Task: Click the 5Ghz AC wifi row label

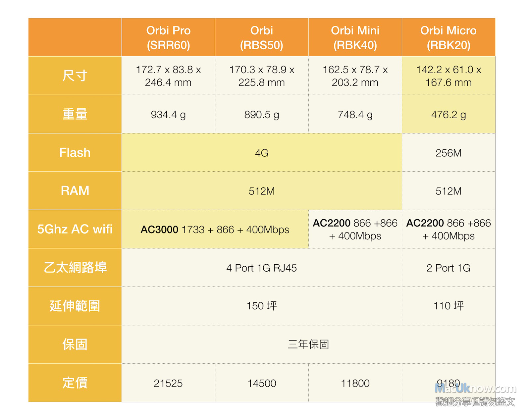Action: (x=75, y=229)
